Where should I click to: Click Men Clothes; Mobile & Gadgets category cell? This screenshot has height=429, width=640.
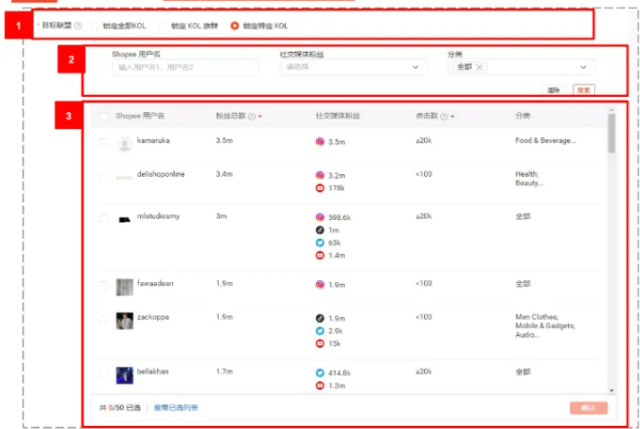point(545,326)
